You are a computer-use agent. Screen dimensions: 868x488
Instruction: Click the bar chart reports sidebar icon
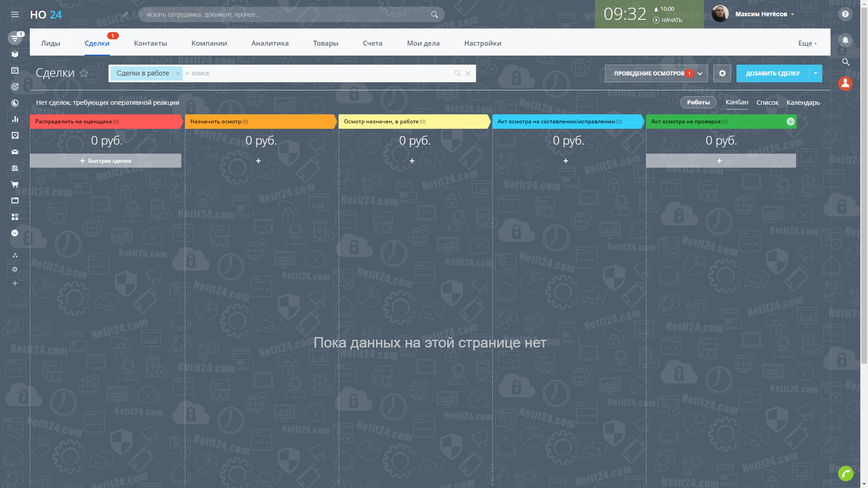pos(15,119)
